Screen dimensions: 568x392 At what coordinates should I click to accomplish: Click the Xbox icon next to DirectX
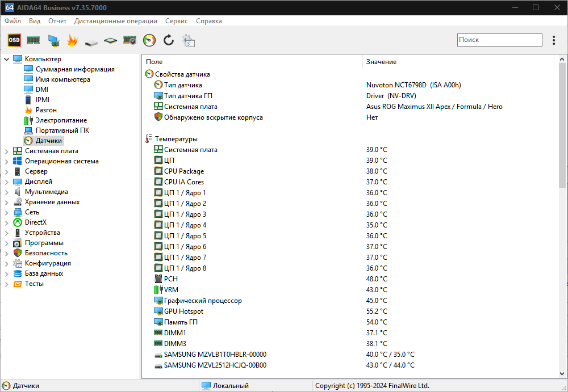(18, 222)
